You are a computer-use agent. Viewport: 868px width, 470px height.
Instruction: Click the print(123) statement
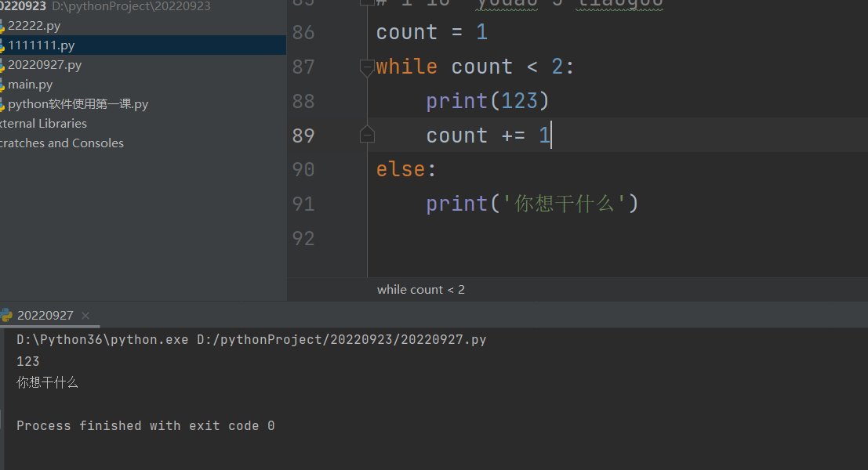coord(487,101)
